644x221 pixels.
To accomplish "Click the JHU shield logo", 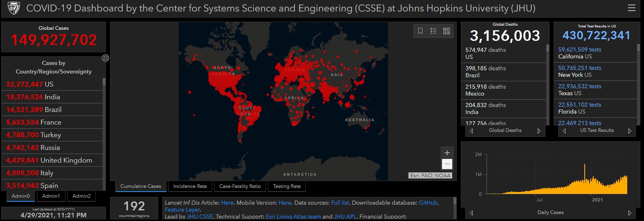I will pos(13,9).
